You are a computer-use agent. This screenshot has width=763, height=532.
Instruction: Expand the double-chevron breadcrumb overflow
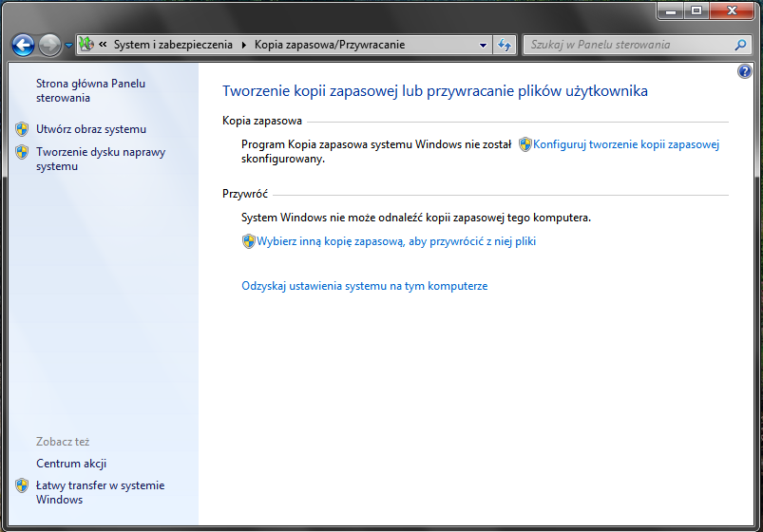(x=103, y=45)
